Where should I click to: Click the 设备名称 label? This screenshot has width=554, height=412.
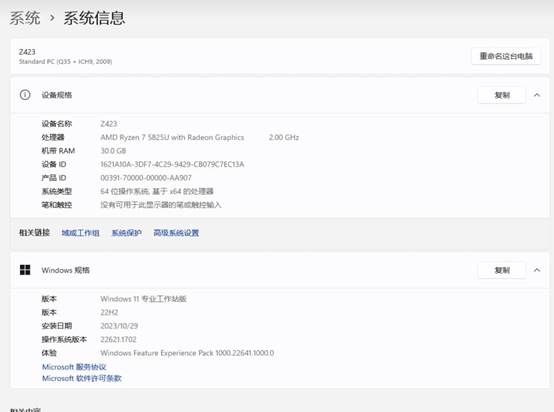(x=57, y=124)
